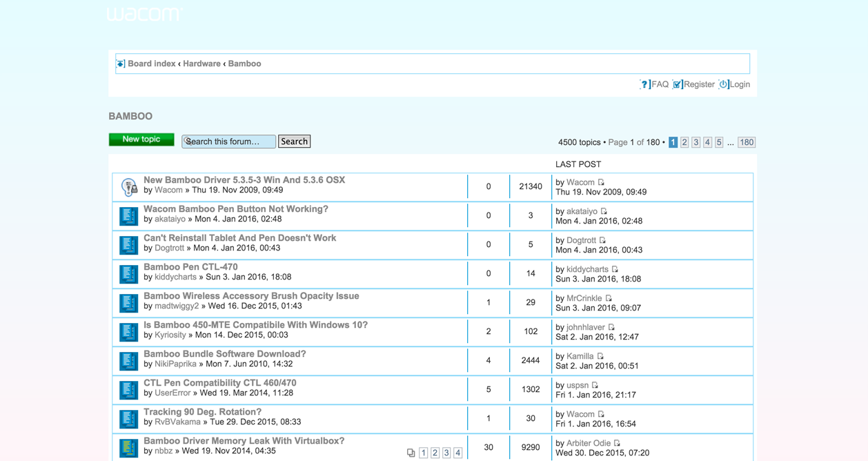The width and height of the screenshot is (868, 461).
Task: View latest post icon next to MrCrinkle
Action: (609, 299)
